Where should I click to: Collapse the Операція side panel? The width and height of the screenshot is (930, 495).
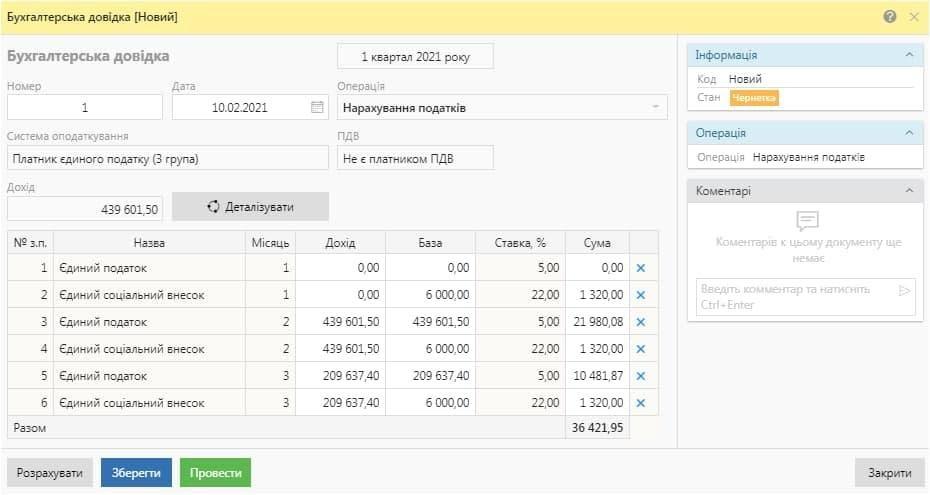(x=909, y=133)
